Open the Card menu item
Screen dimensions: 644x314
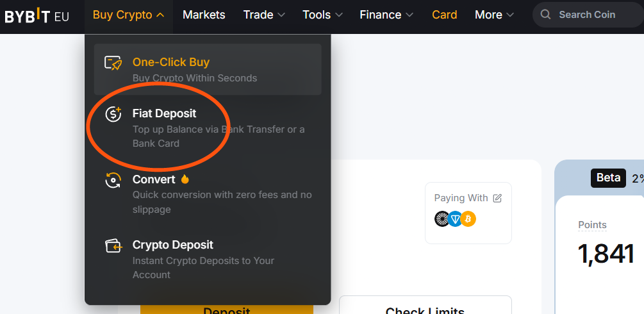pyautogui.click(x=445, y=15)
